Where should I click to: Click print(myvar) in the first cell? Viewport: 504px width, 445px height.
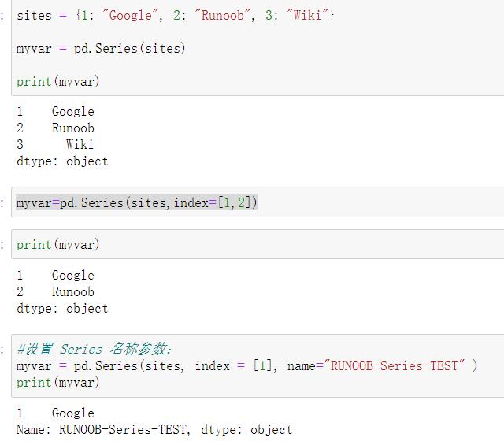point(57,81)
